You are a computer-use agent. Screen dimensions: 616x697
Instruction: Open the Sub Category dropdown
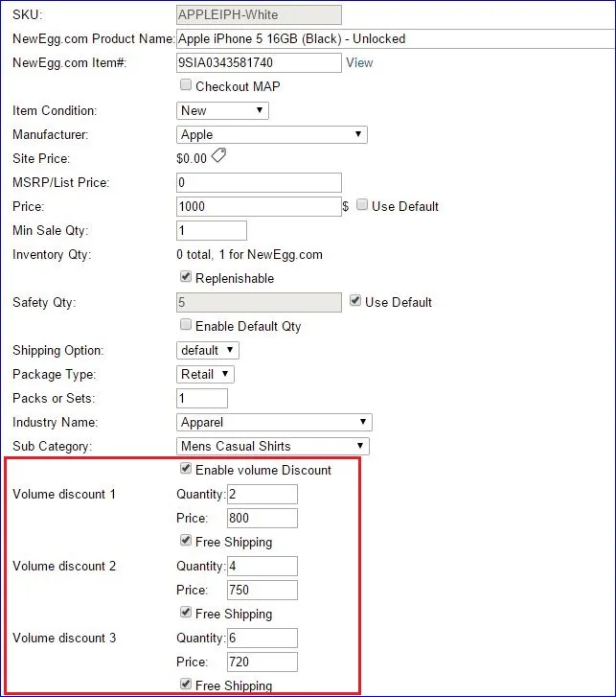pos(273,447)
